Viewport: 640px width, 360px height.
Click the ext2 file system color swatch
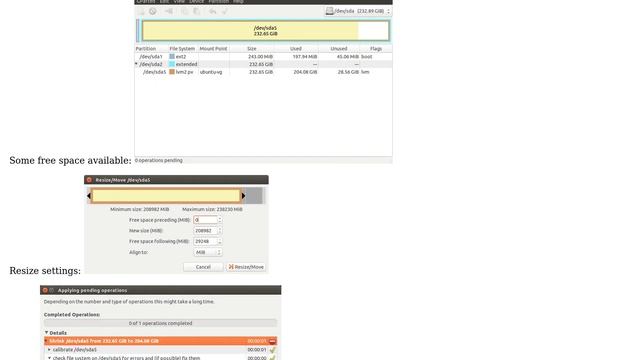pyautogui.click(x=172, y=57)
